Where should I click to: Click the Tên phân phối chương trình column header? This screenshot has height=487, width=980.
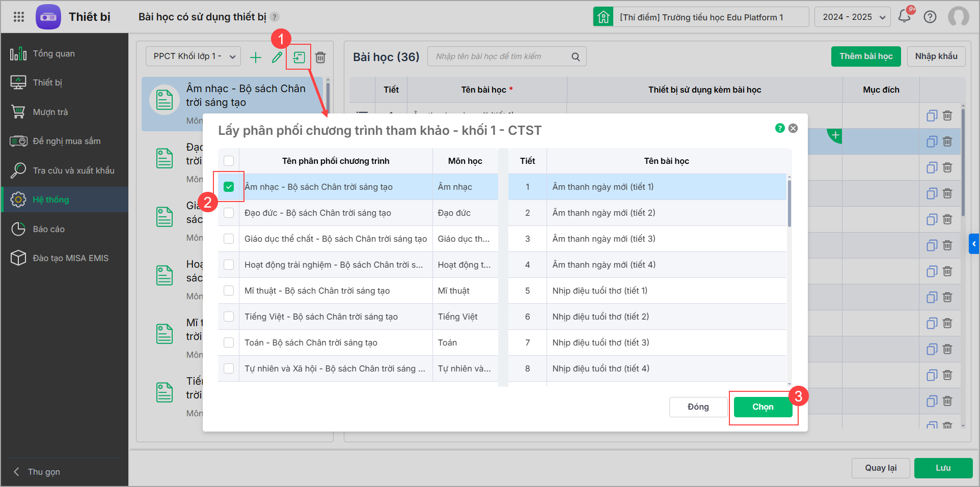pyautogui.click(x=336, y=161)
